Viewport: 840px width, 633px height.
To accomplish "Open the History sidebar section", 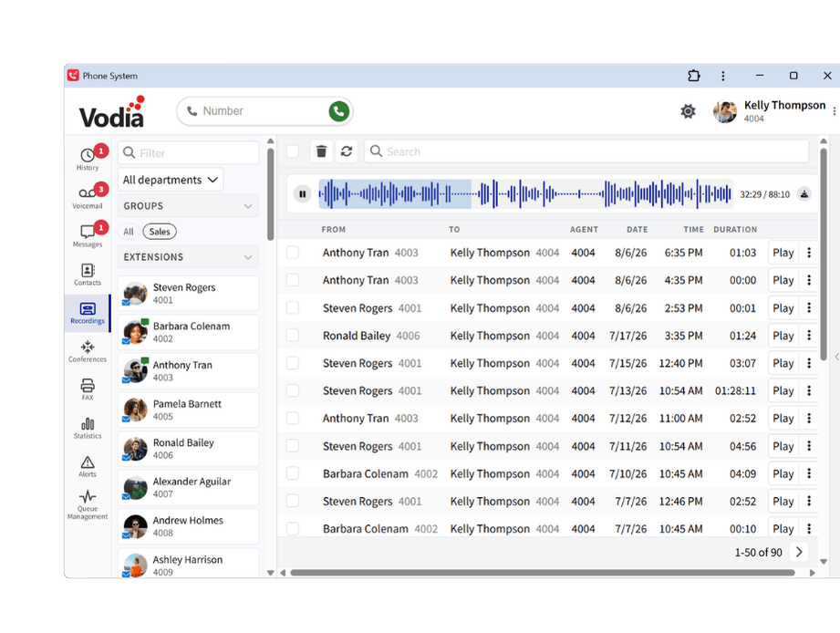I will [88, 158].
